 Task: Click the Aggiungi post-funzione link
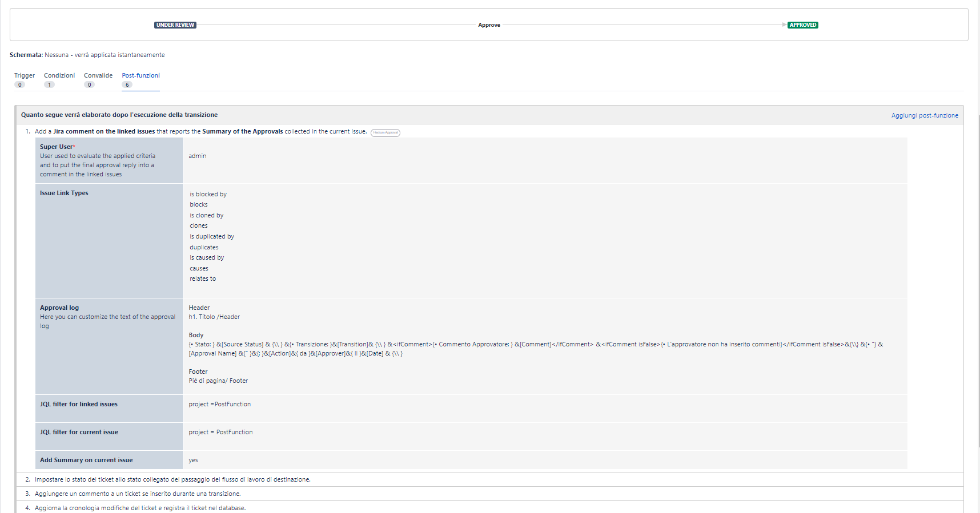(x=925, y=115)
